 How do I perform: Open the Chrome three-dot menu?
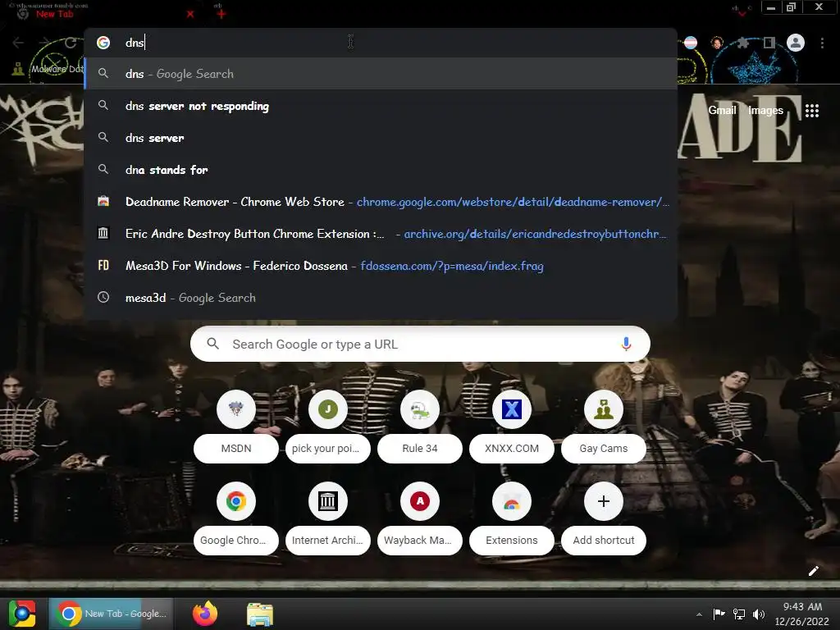click(822, 43)
